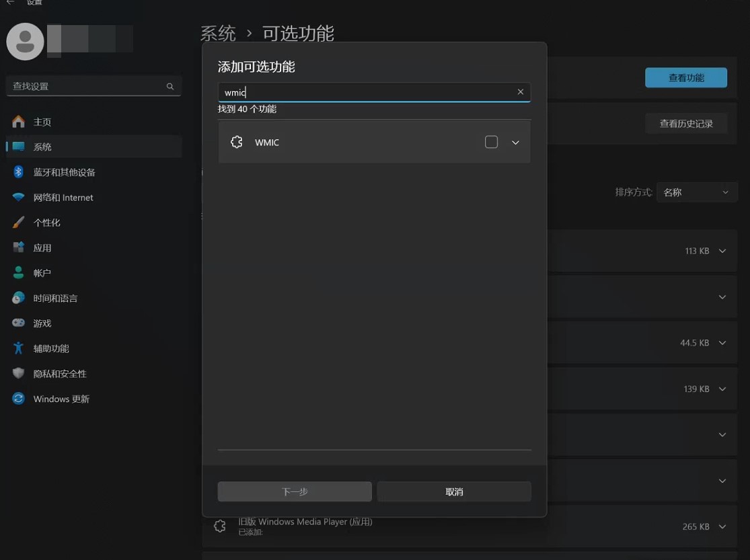Open 蓝牙和其他设备 settings

pos(93,172)
